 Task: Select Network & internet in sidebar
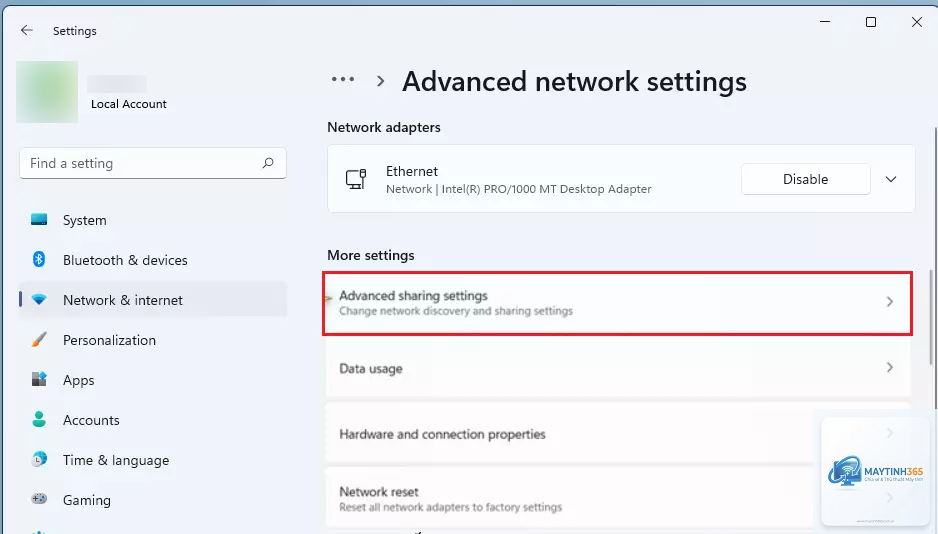point(153,300)
